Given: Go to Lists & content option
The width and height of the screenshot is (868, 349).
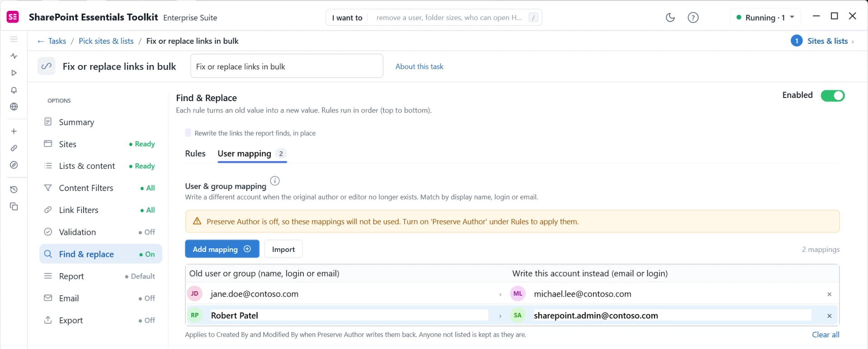Looking at the screenshot, I should coord(100,166).
